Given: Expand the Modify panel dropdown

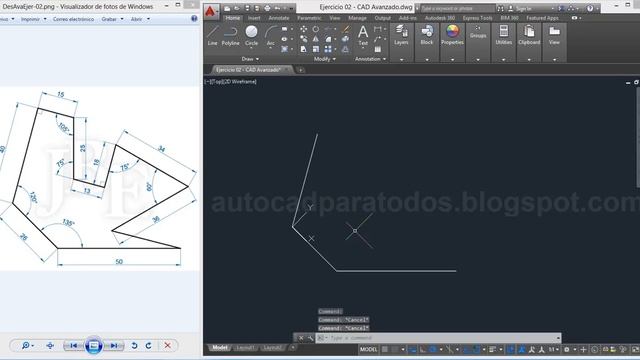Looking at the screenshot, I should pyautogui.click(x=325, y=59).
